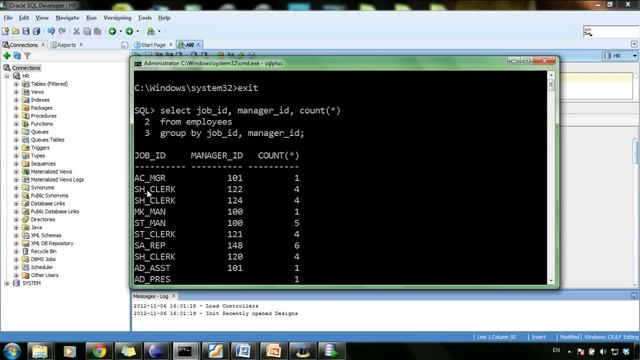
Task: Click the Refresh connections icon
Action: click(17, 56)
